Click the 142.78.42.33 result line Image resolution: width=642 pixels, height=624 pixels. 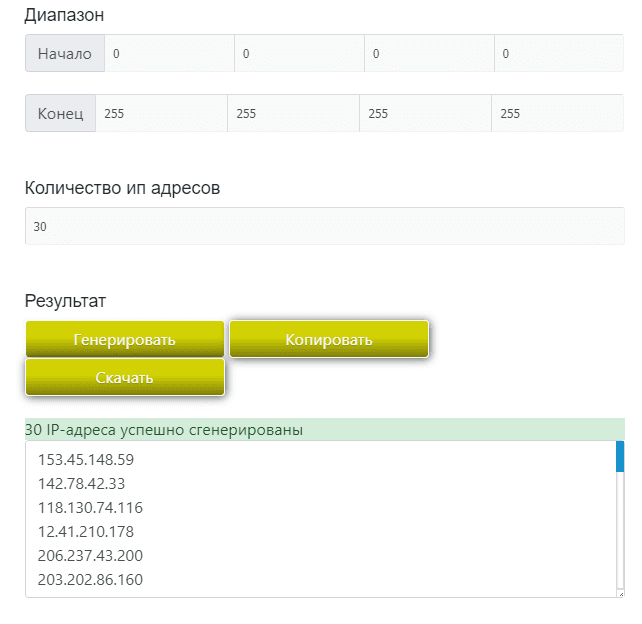[82, 484]
